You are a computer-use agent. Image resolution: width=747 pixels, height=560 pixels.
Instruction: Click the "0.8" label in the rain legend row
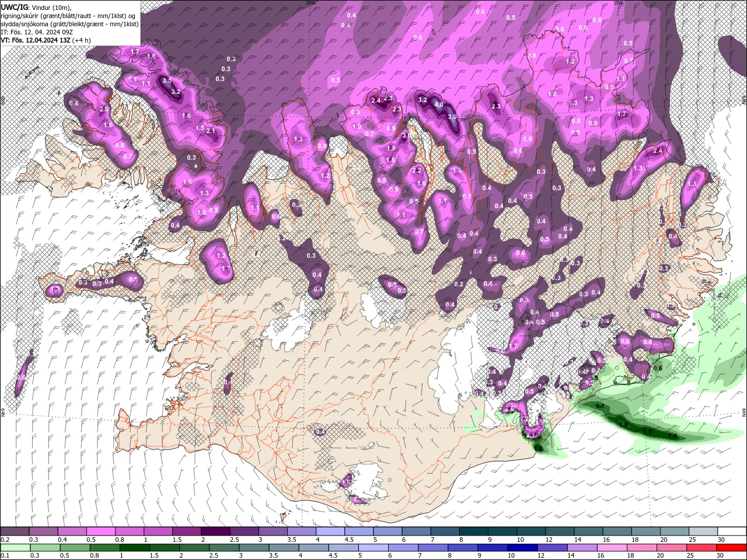coord(95,556)
